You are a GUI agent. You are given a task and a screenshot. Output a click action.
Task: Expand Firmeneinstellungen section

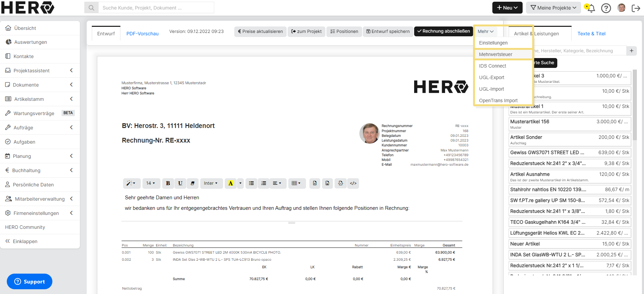pyautogui.click(x=40, y=213)
